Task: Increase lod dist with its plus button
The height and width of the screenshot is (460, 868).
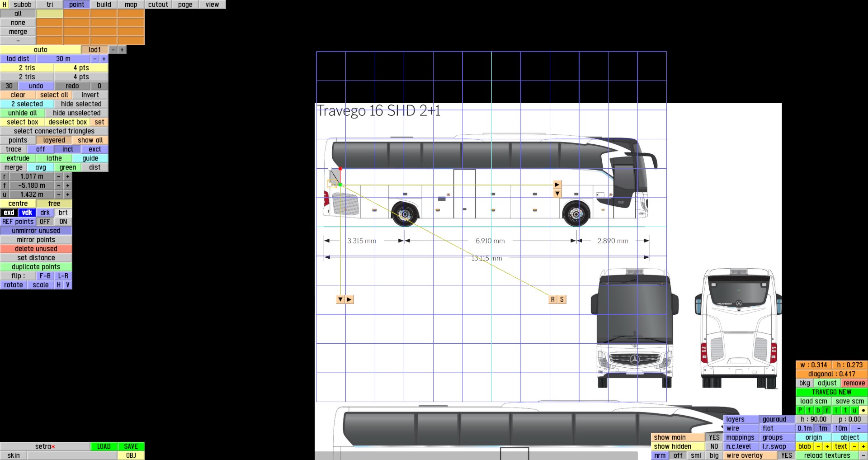Action: click(104, 59)
